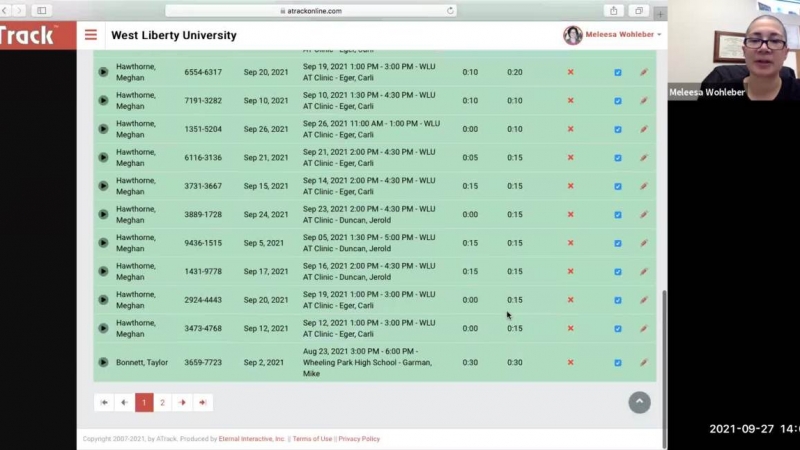This screenshot has width=800, height=450.
Task: Open the Privacy Policy link
Action: click(x=359, y=439)
